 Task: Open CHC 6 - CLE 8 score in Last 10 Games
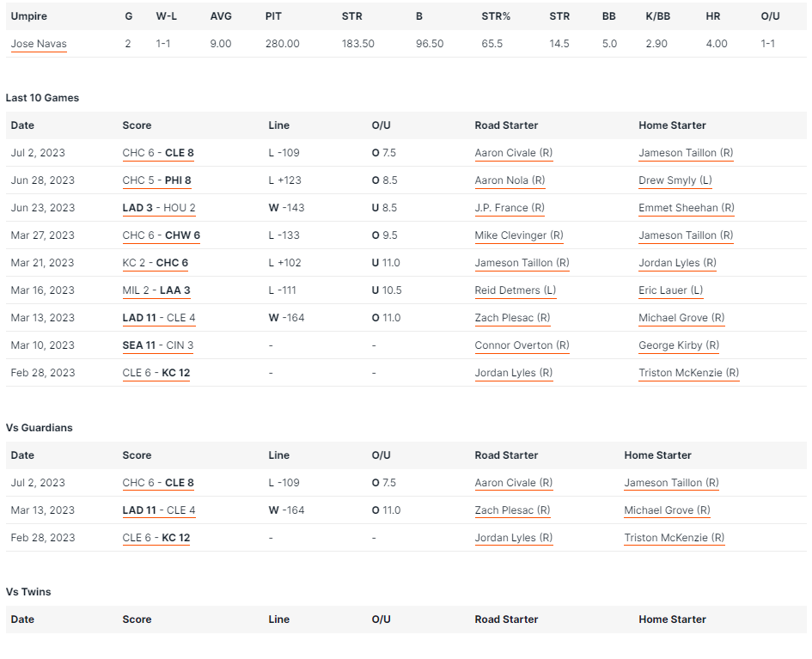(158, 153)
